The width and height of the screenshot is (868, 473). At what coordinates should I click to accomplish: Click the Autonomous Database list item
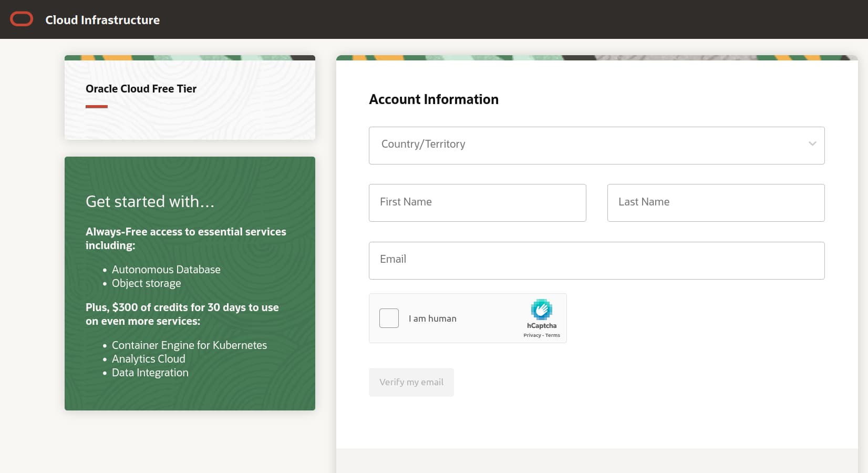(166, 270)
